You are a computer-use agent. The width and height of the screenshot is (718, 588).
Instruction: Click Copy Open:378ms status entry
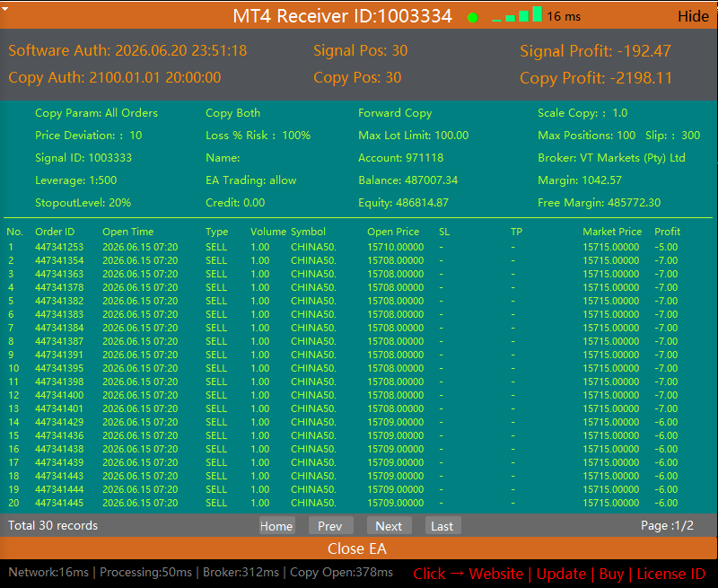pyautogui.click(x=341, y=573)
